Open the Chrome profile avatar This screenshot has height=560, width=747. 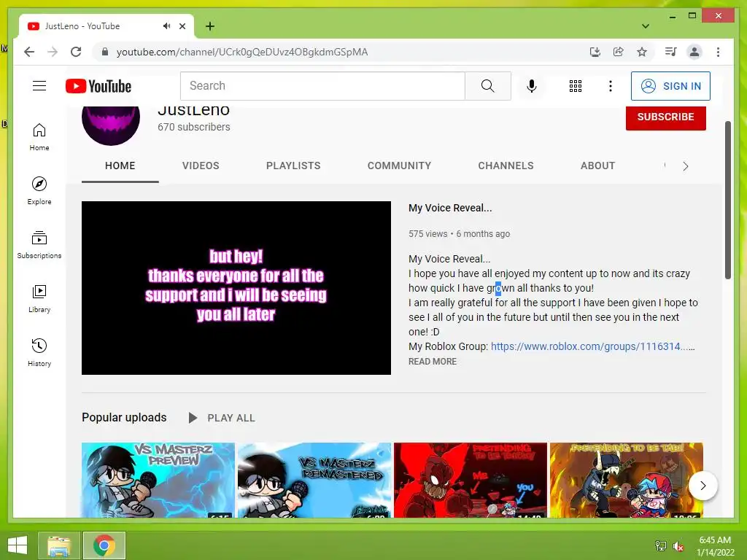(x=694, y=52)
